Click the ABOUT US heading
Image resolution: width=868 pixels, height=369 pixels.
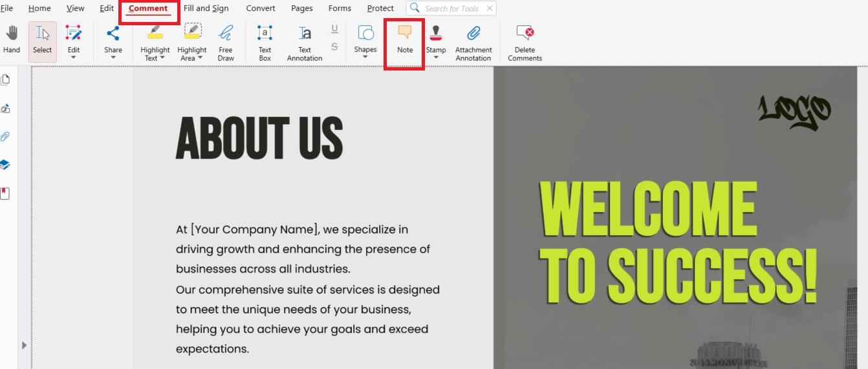coord(259,138)
